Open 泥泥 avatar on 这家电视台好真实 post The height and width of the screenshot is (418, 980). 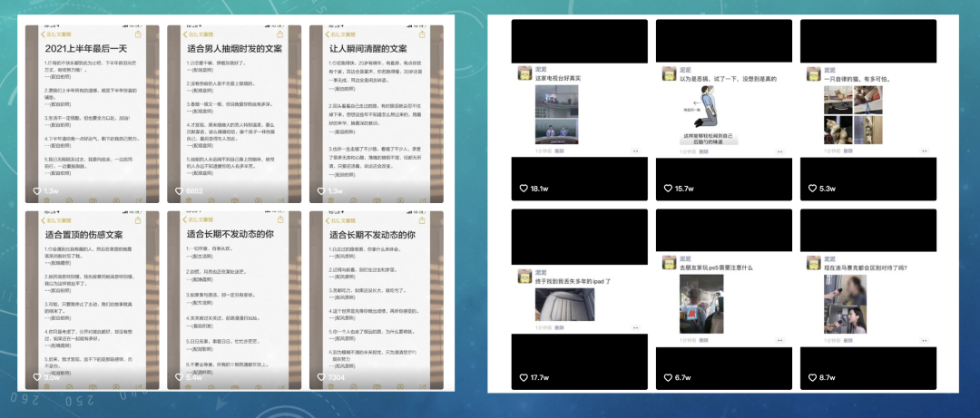(x=524, y=73)
